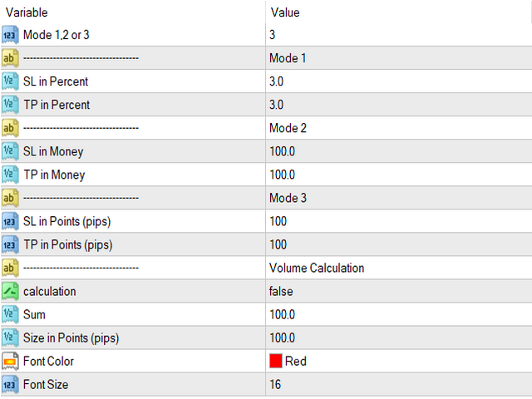
Task: Click the double-type icon next to SL in Percent
Action: tap(10, 81)
